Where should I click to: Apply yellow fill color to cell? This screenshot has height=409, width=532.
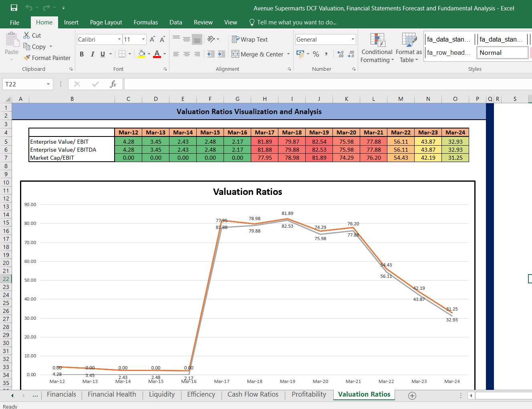(x=141, y=54)
